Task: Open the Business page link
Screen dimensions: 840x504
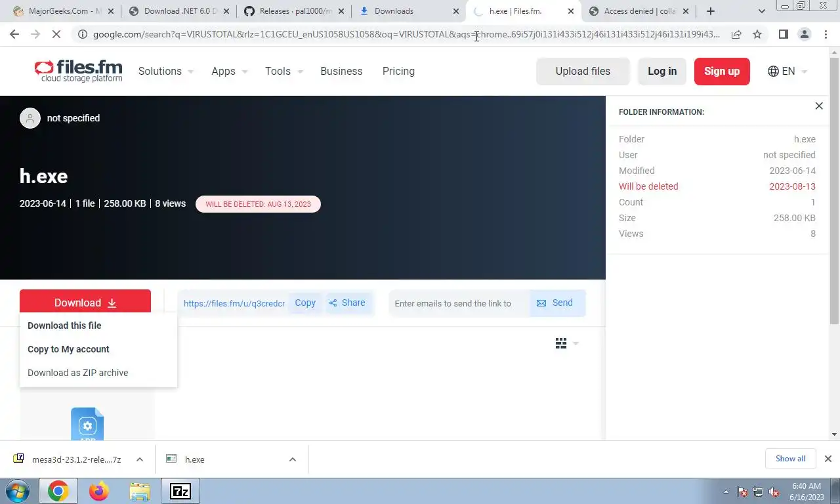Action: pyautogui.click(x=341, y=71)
